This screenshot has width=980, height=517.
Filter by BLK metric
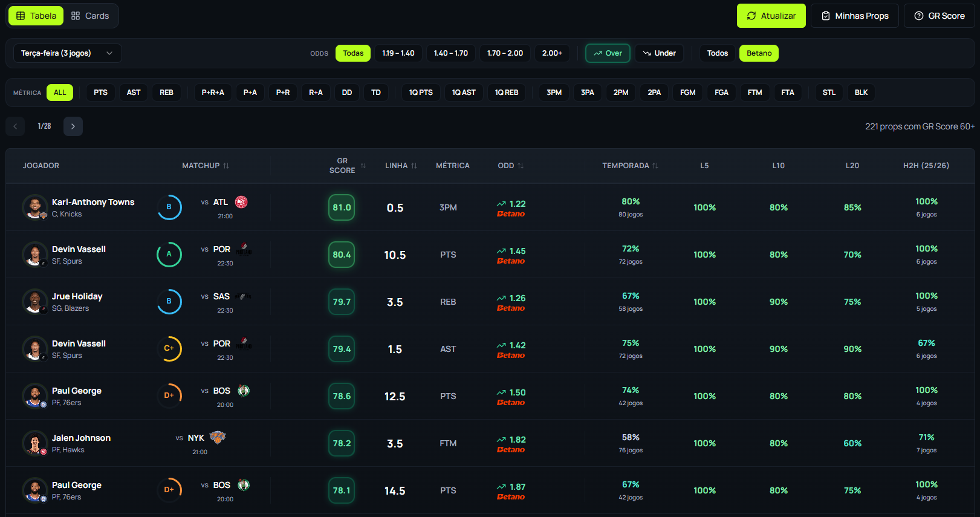[x=862, y=93]
